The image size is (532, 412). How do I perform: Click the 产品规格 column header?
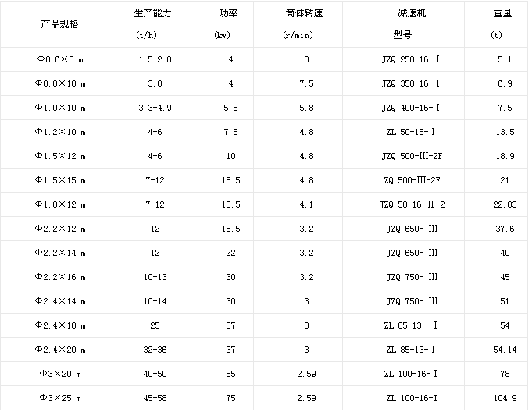[59, 24]
